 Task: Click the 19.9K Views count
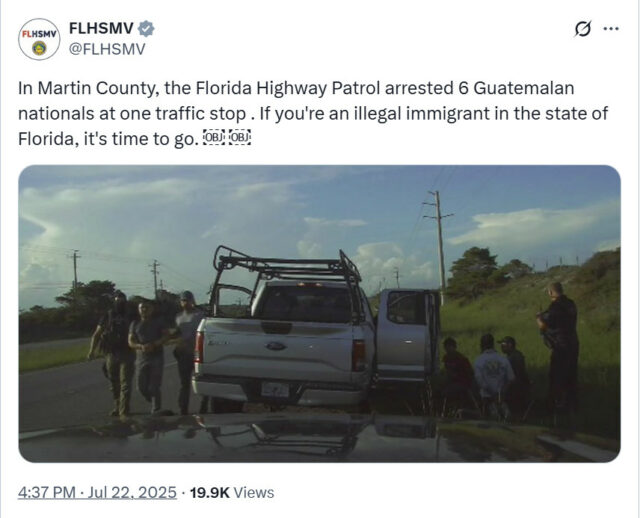coord(232,492)
